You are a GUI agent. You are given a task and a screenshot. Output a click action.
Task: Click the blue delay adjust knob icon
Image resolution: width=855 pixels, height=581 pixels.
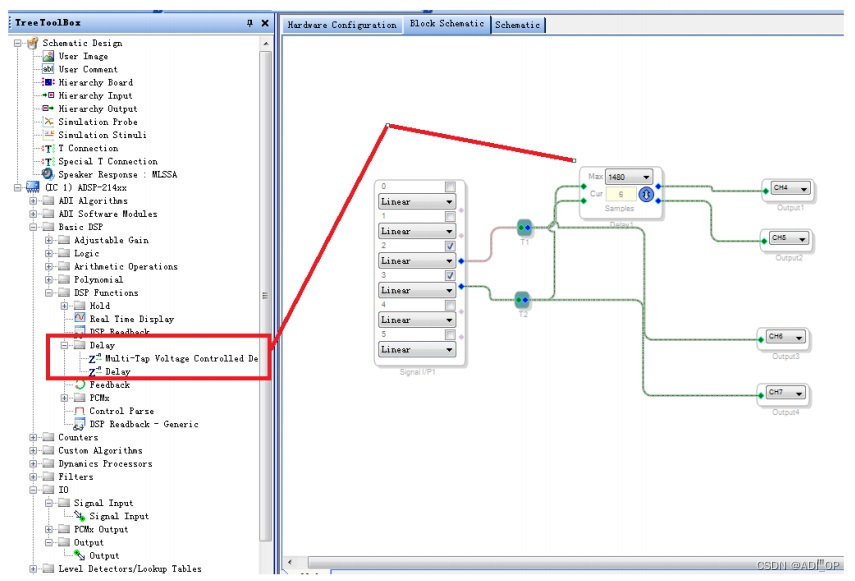[646, 193]
